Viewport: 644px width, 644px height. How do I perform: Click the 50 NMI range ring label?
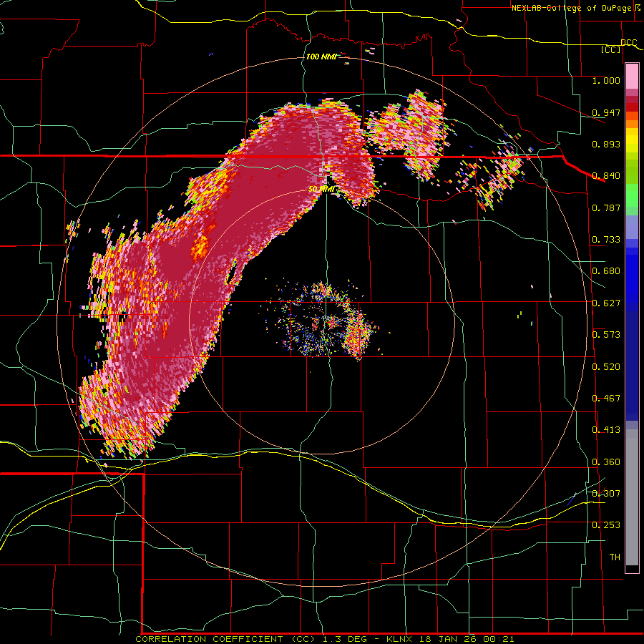(321, 189)
